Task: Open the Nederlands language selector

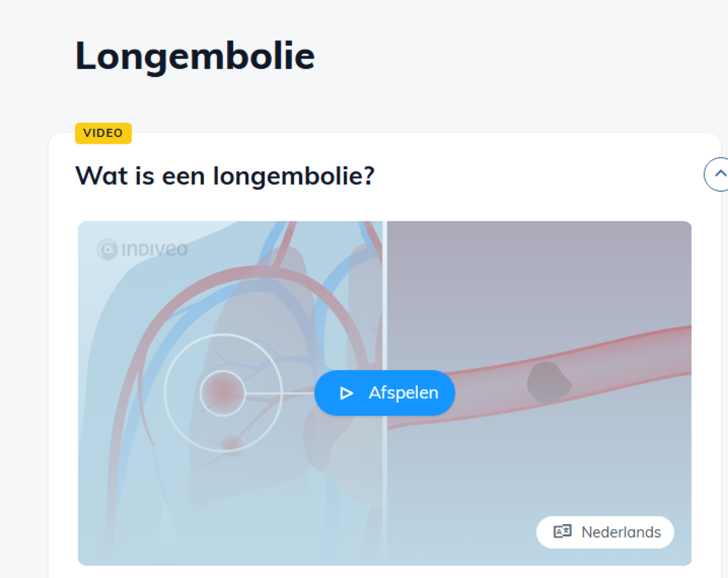Action: 605,532
